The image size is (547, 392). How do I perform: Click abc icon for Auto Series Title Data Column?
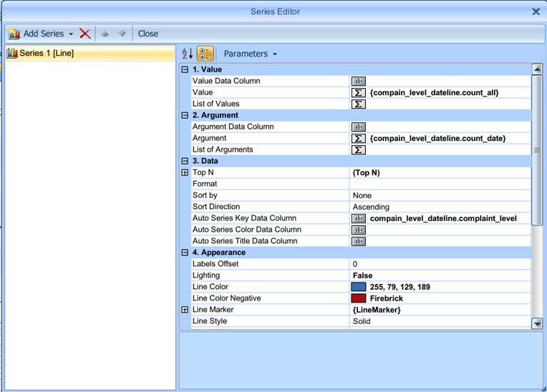pos(359,241)
